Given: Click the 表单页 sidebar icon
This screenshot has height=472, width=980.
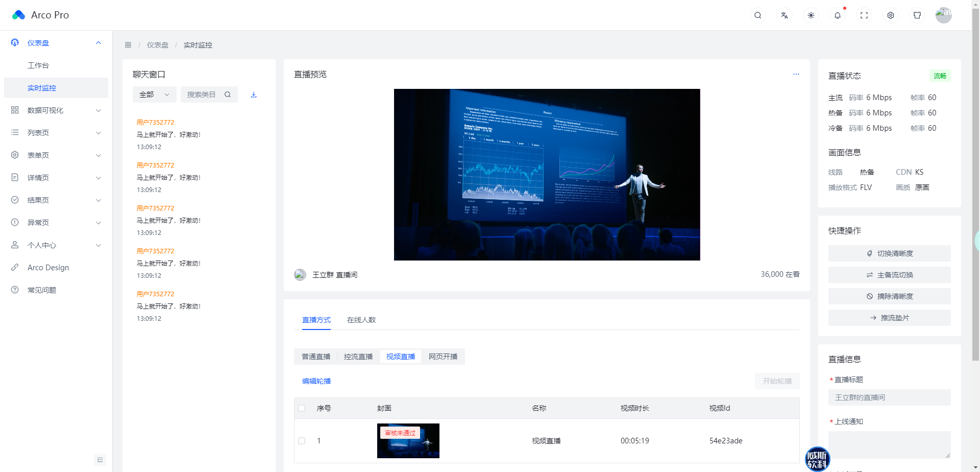Looking at the screenshot, I should [x=15, y=155].
